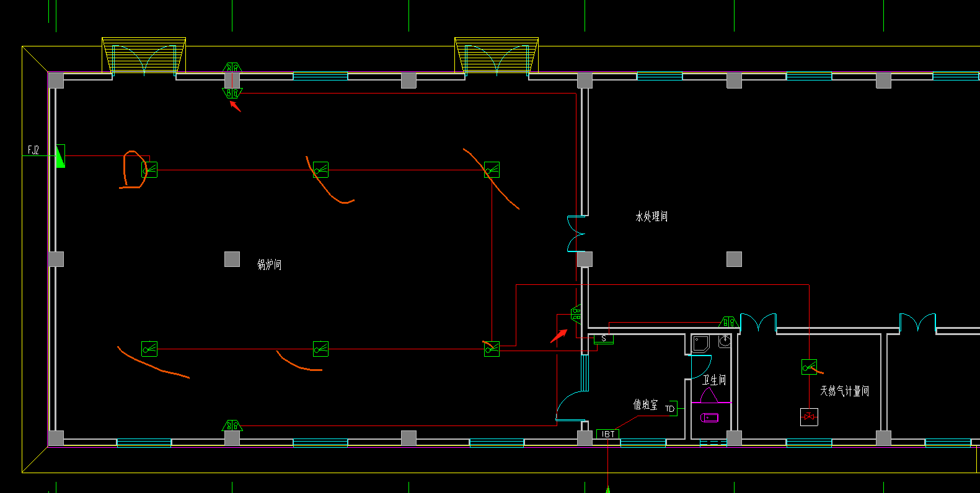
Task: Select the shower tray symbol in washroom
Action: click(701, 344)
